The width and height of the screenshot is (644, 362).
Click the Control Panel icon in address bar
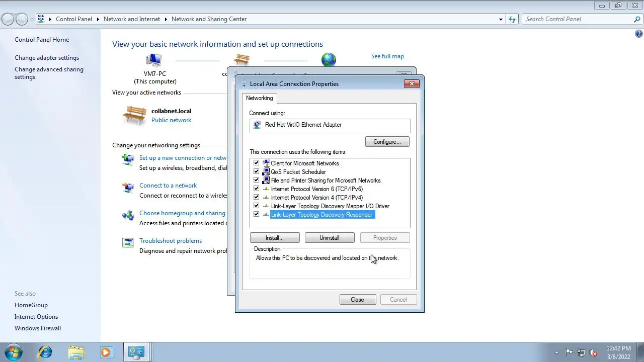[x=41, y=19]
